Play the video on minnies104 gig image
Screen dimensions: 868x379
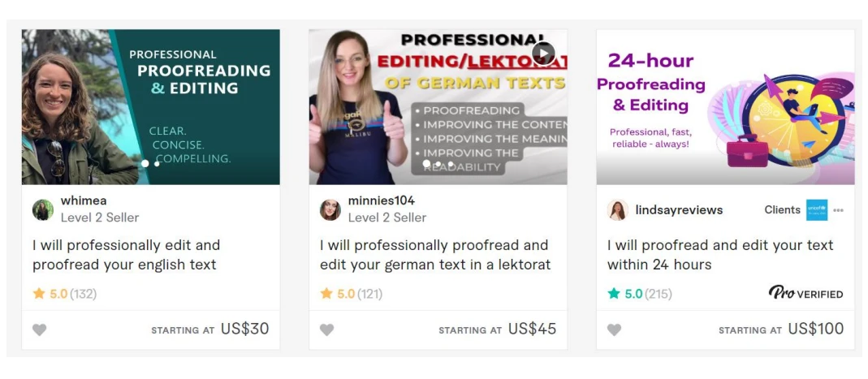tap(543, 54)
